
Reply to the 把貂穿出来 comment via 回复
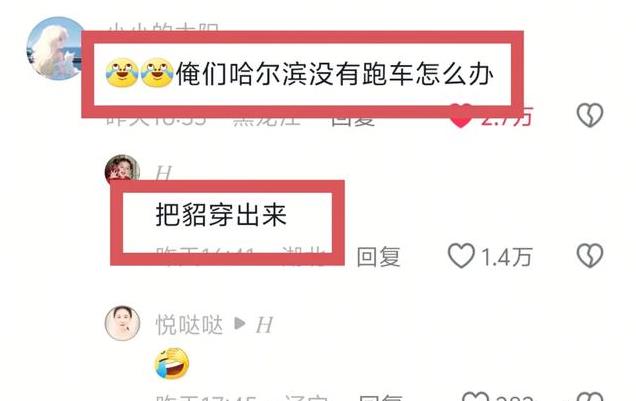(x=378, y=257)
